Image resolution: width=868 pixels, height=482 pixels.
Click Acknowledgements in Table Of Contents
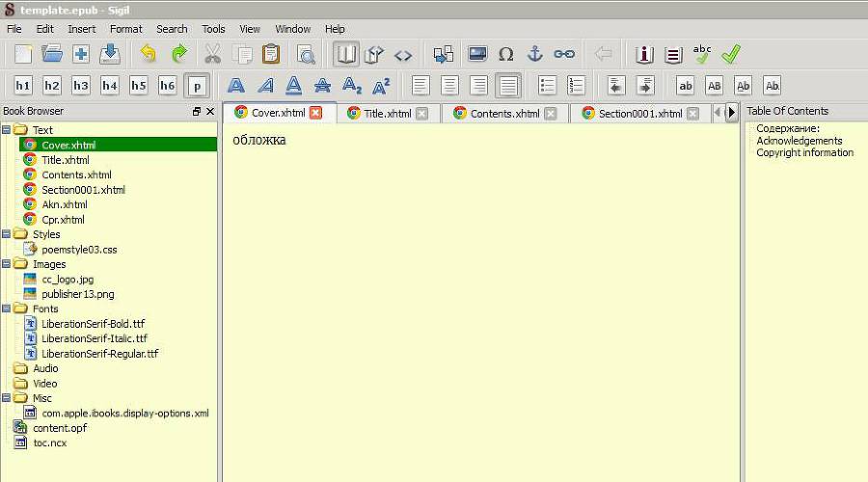(799, 141)
